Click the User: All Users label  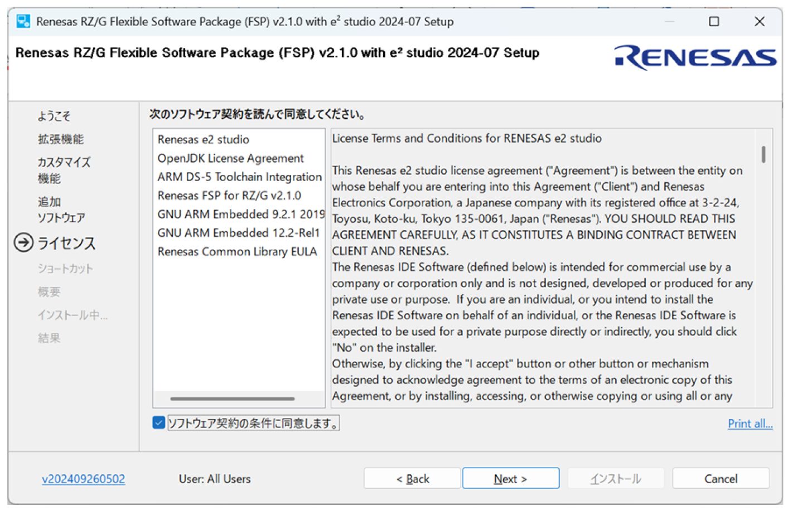(215, 479)
